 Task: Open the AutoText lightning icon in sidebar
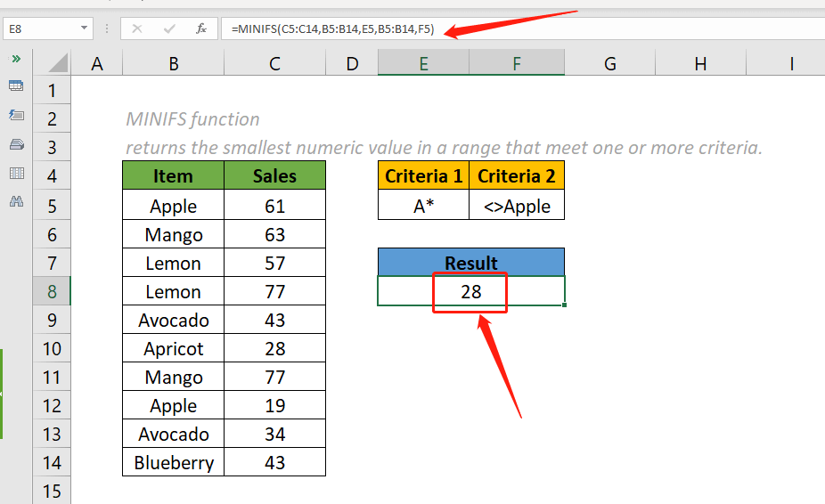[x=15, y=115]
